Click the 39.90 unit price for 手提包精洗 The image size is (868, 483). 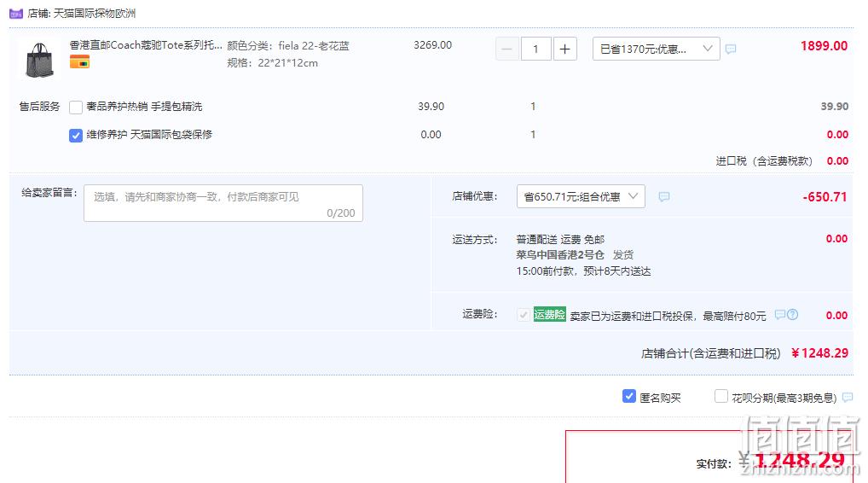click(431, 107)
